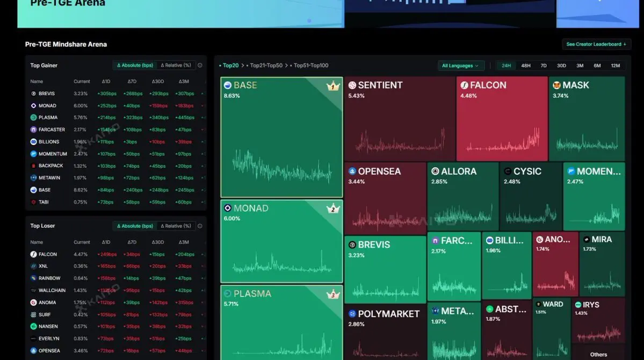Click the MOMENTUM icon in Top Gainer list
Image resolution: width=644 pixels, height=360 pixels.
(34, 154)
